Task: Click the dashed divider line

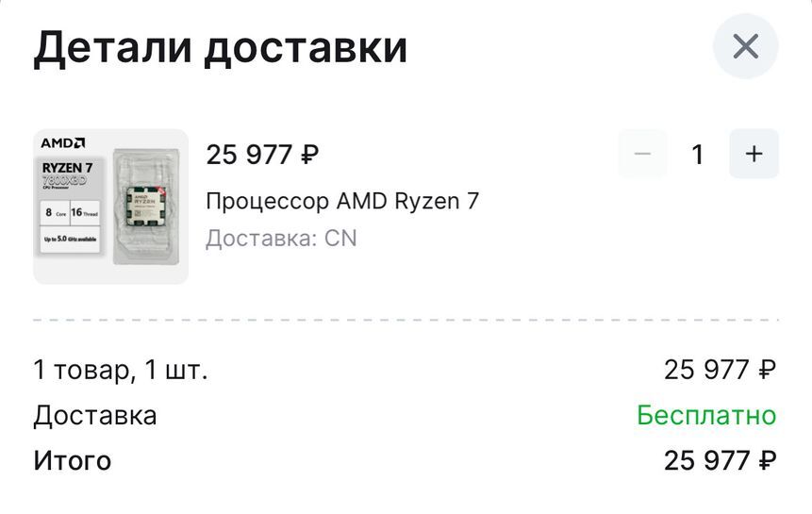Action: point(406,321)
